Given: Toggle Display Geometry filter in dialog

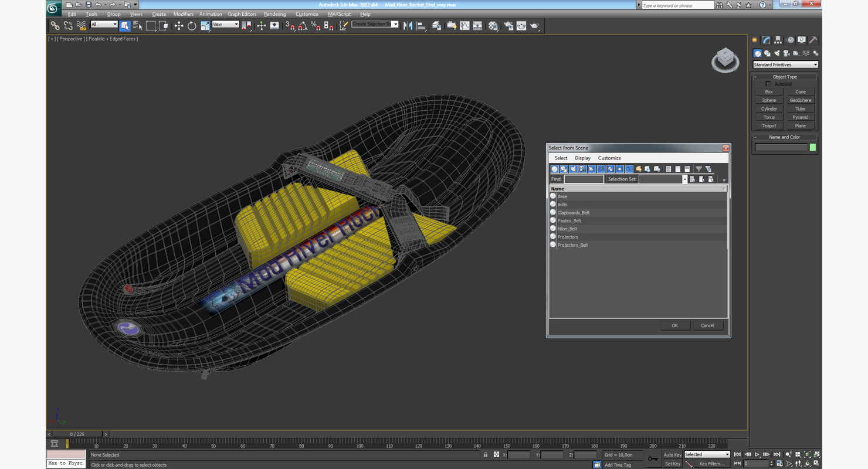Looking at the screenshot, I should coord(554,169).
